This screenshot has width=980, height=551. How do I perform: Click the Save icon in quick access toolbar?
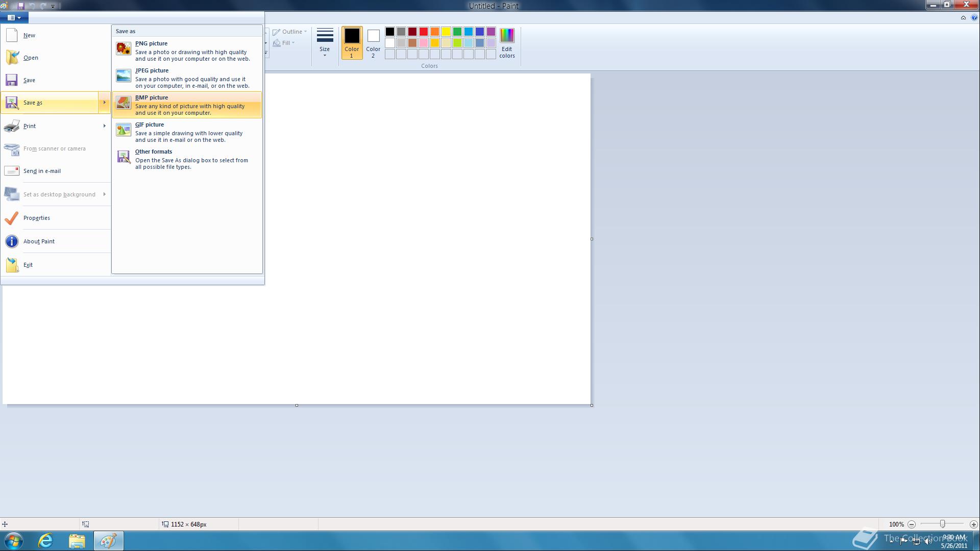[x=21, y=6]
